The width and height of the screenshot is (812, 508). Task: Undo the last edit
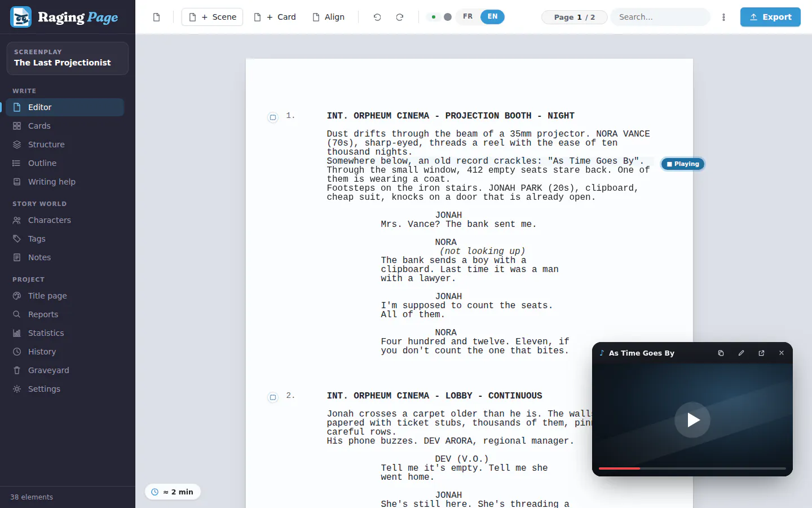[377, 17]
